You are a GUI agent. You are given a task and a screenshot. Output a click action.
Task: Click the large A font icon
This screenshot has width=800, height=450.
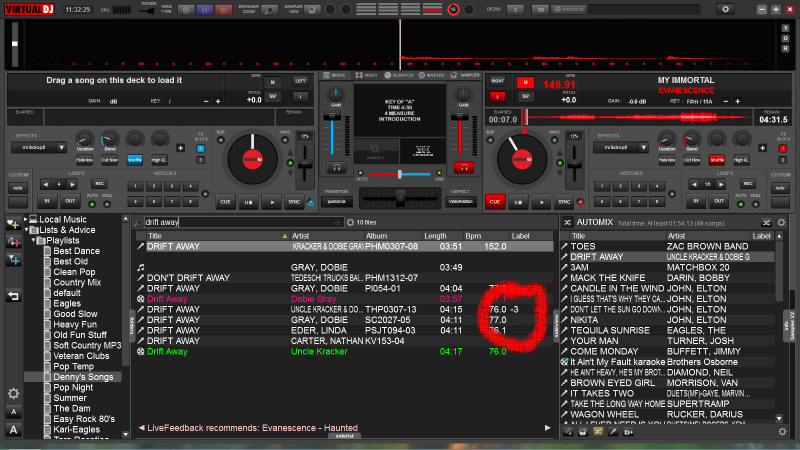click(x=14, y=430)
